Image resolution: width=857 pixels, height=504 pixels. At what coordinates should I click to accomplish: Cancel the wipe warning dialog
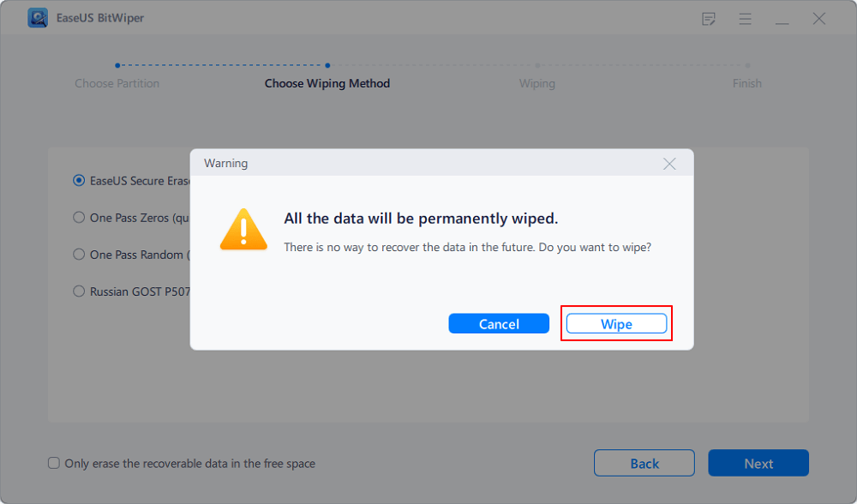(x=499, y=323)
